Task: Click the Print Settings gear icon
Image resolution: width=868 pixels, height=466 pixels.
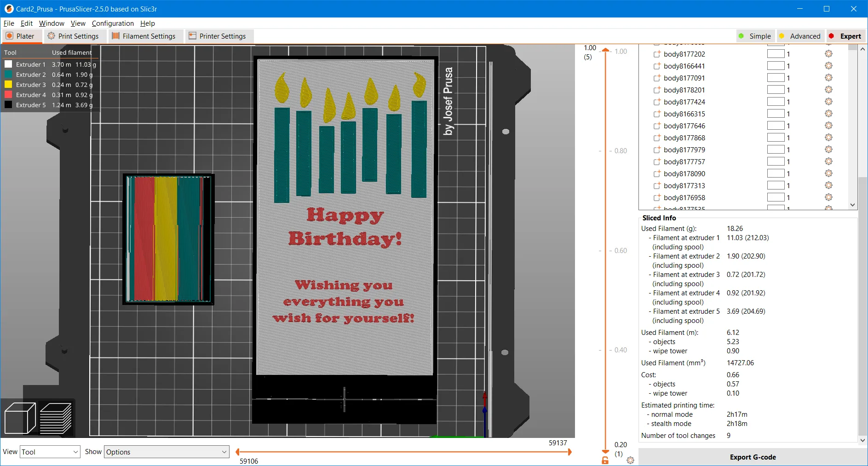Action: tap(52, 36)
